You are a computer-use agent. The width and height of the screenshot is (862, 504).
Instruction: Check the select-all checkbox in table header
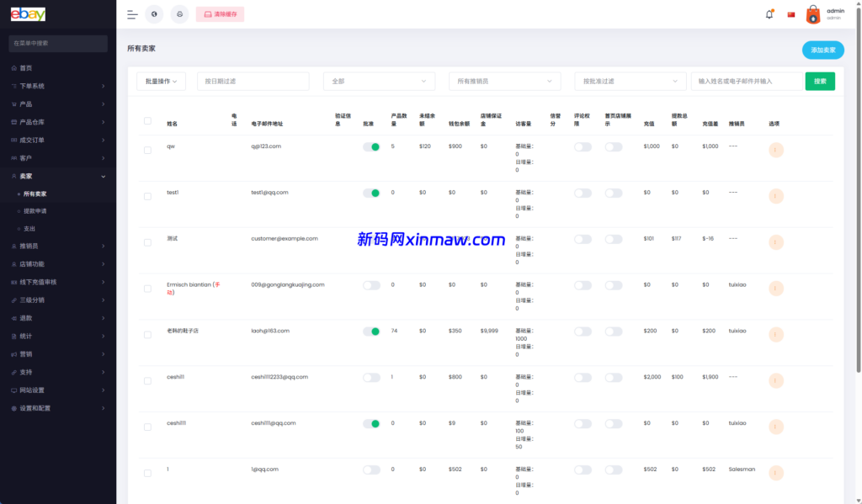(x=147, y=121)
